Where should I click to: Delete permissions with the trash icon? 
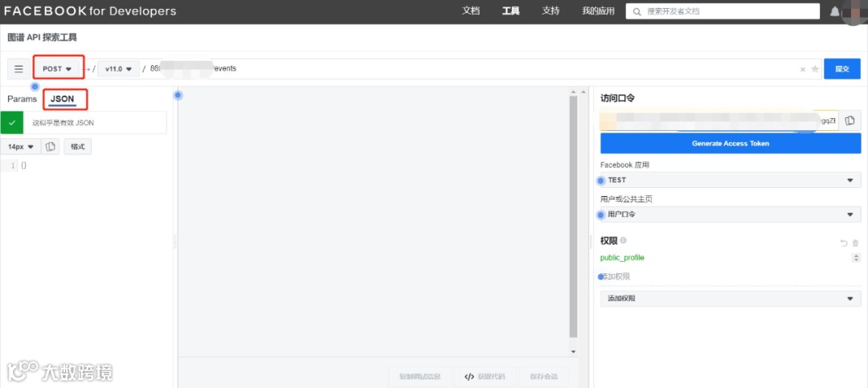[x=855, y=243]
